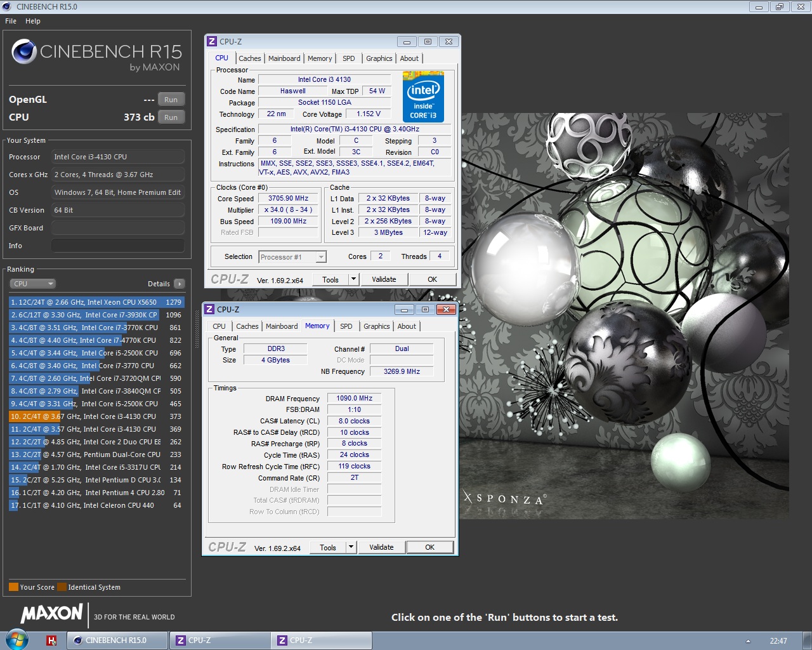The width and height of the screenshot is (812, 650).
Task: Click OK in Memory window
Action: click(429, 547)
